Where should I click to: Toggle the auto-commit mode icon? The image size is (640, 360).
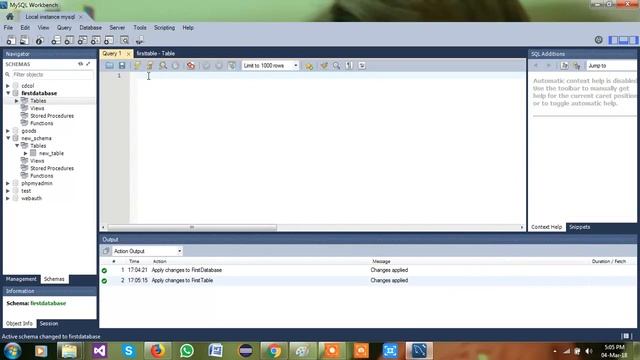232,65
